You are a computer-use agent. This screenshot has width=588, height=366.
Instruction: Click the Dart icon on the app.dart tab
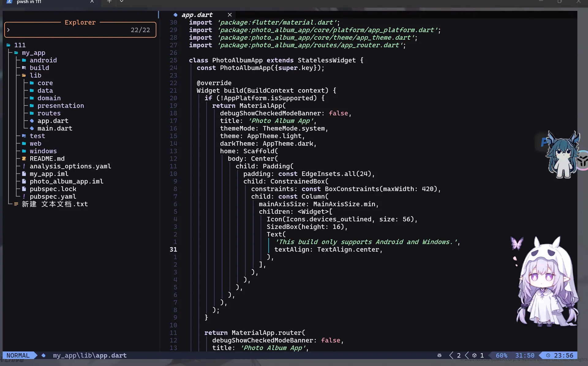click(175, 15)
